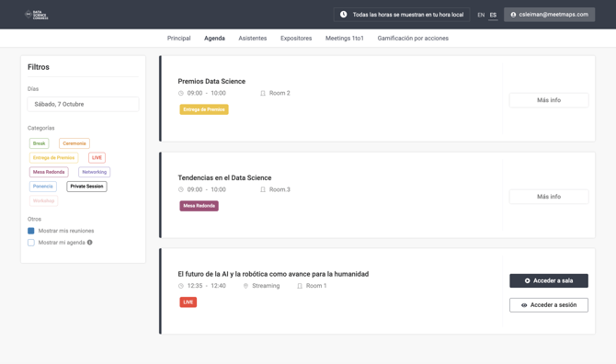Toggle the Private Session category filter
Screen dimensions: 616x364
pos(86,187)
